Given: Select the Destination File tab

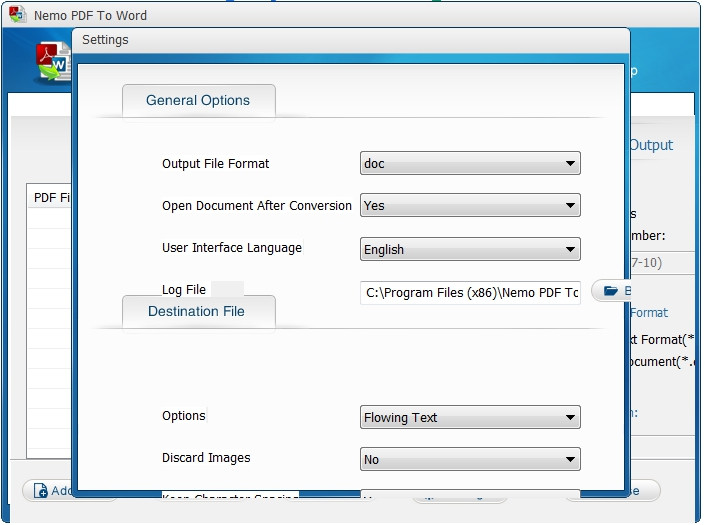Looking at the screenshot, I should 198,311.
